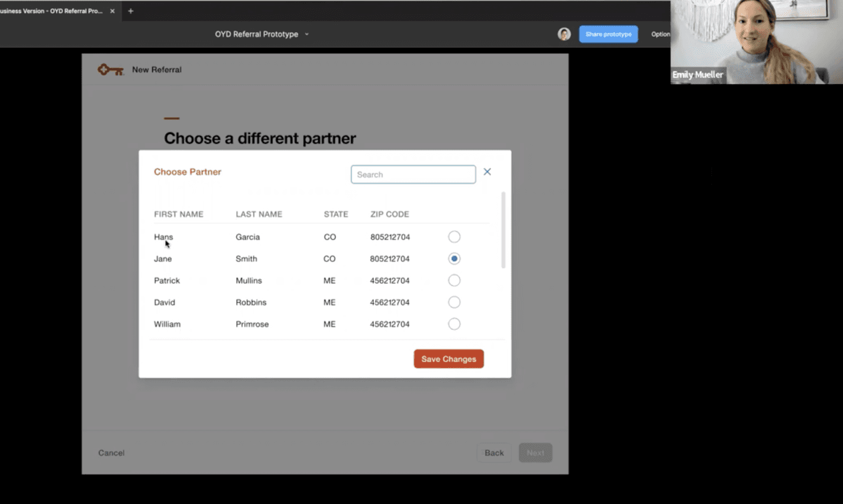Click Emily Mueller's webcam thumbnail
Viewport: 843px width, 504px height.
(756, 42)
